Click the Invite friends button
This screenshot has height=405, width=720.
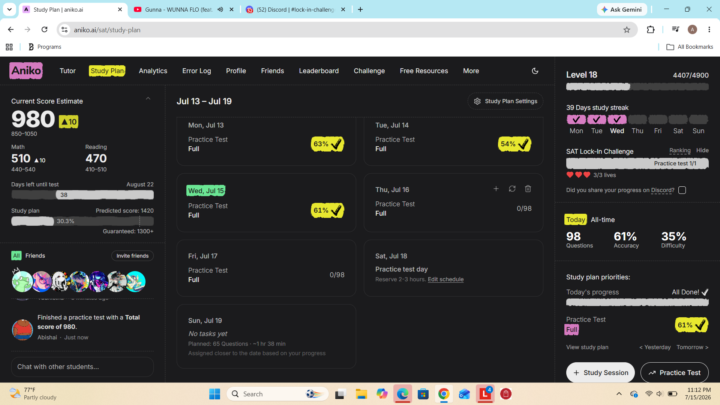tap(132, 256)
